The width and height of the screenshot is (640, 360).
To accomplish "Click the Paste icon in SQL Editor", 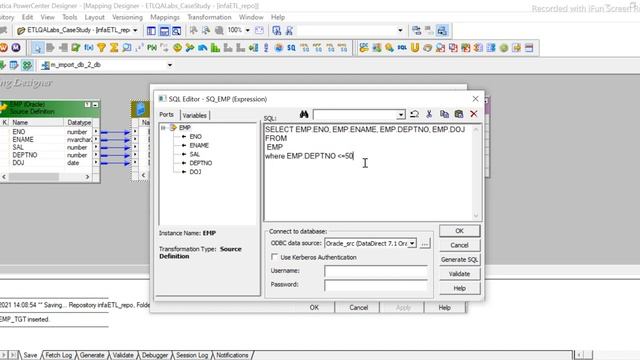I will 459,114.
